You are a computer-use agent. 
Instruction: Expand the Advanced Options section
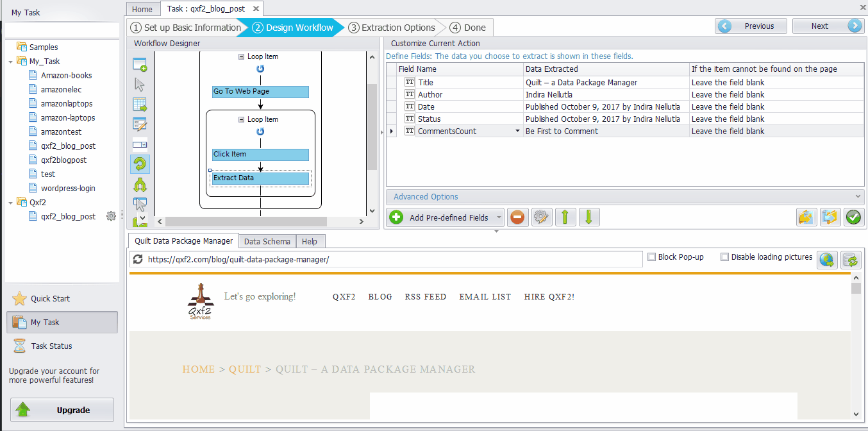click(x=625, y=196)
